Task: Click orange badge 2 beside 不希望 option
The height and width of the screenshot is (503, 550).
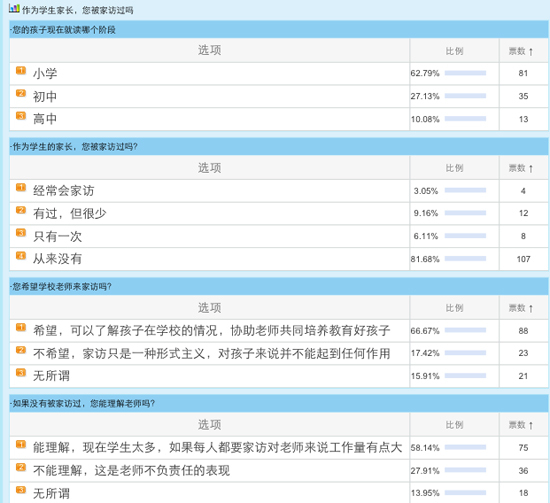Action: tap(21, 350)
